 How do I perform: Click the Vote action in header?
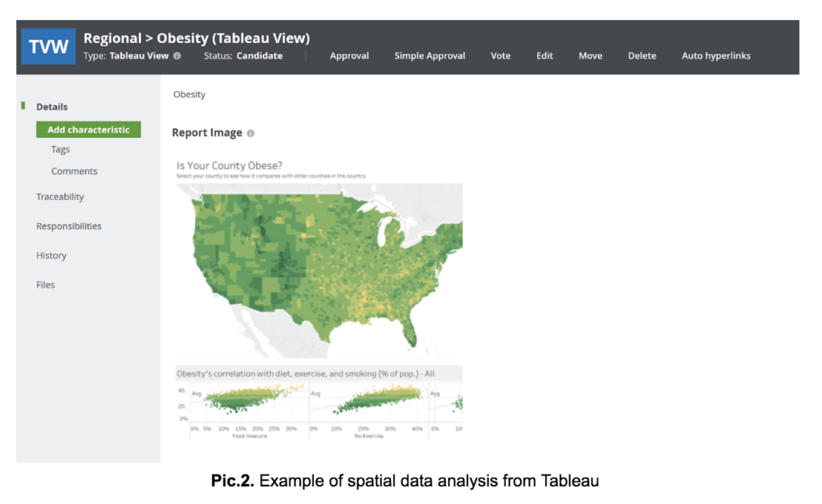[x=501, y=55]
